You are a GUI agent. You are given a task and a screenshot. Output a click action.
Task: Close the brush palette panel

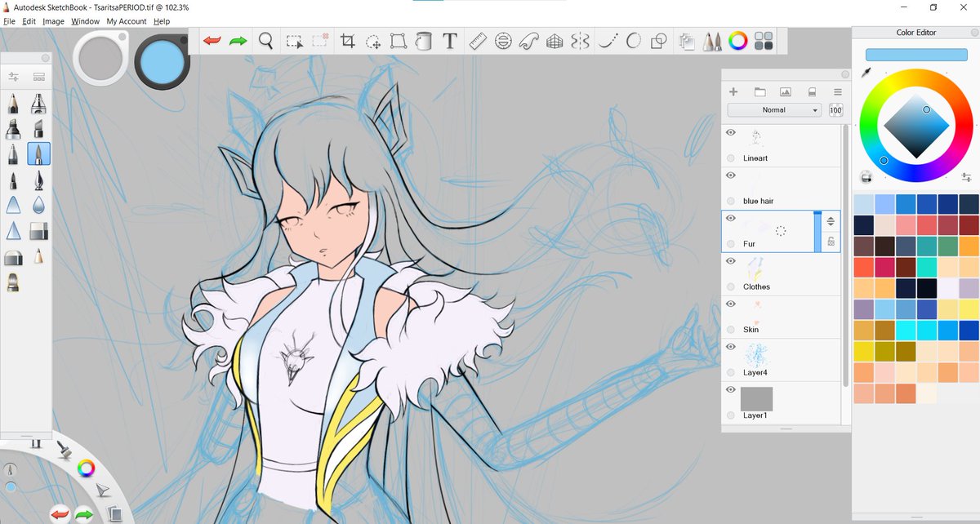[x=45, y=58]
